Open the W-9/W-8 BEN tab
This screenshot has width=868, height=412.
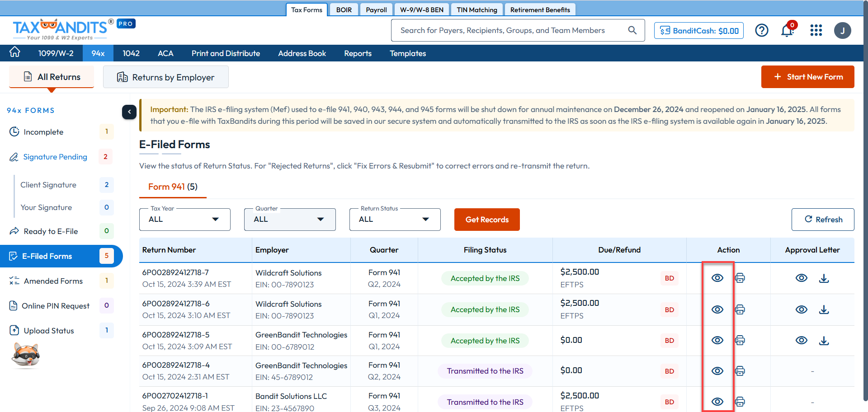point(422,9)
